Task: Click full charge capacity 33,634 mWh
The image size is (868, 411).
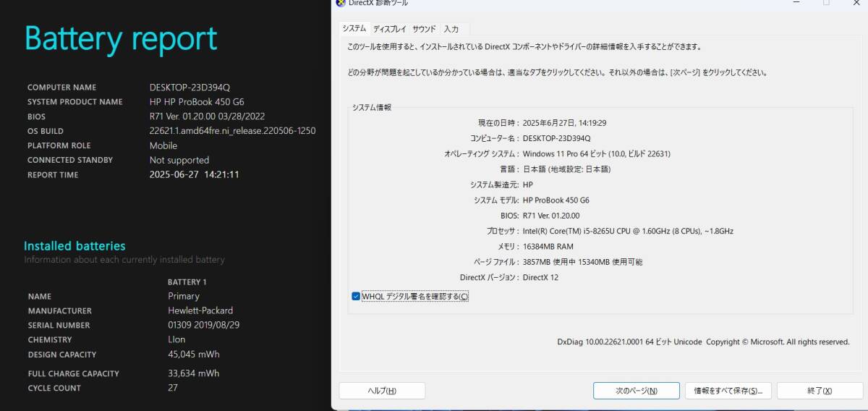Action: 193,373
